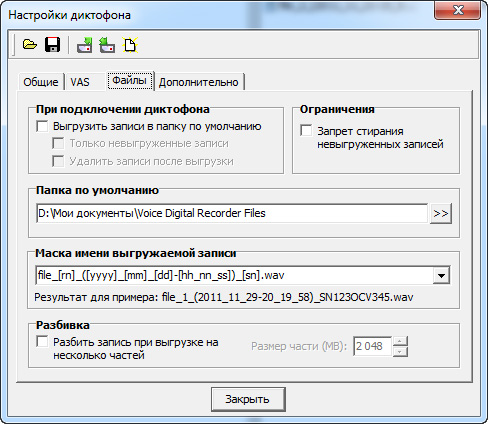Decrease Размер части value with down arrow
This screenshot has height=424, width=488.
(400, 352)
